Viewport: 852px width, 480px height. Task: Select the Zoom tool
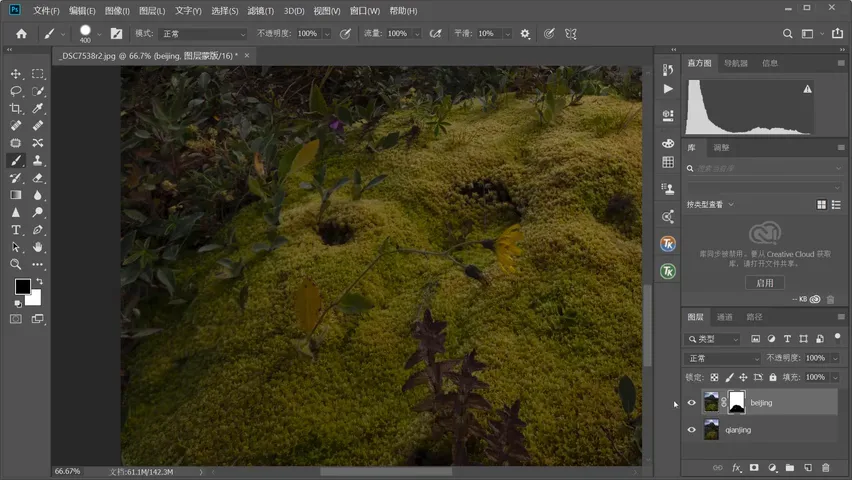[16, 265]
